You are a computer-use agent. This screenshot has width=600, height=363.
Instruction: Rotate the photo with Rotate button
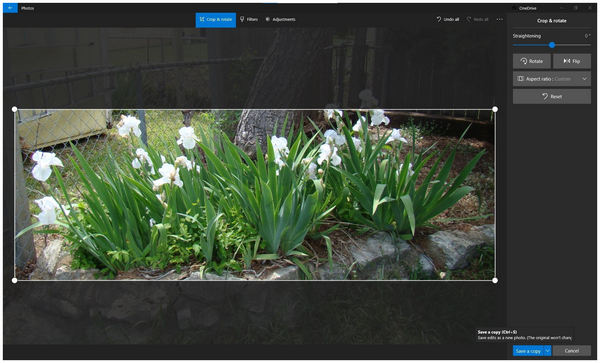pos(532,61)
